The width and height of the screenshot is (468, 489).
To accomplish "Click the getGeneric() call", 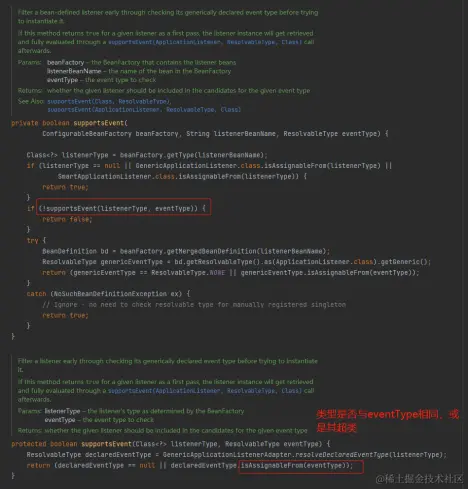I will click(404, 262).
